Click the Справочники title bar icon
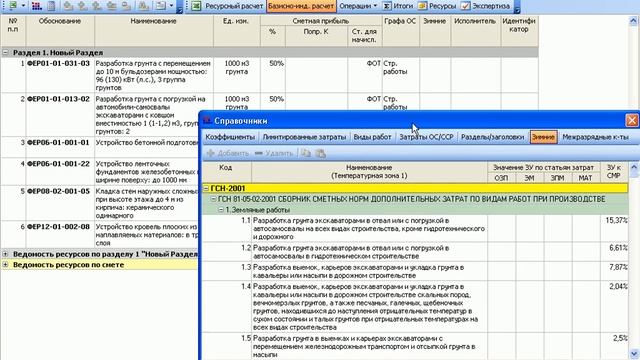640x360 pixels. pyautogui.click(x=207, y=120)
